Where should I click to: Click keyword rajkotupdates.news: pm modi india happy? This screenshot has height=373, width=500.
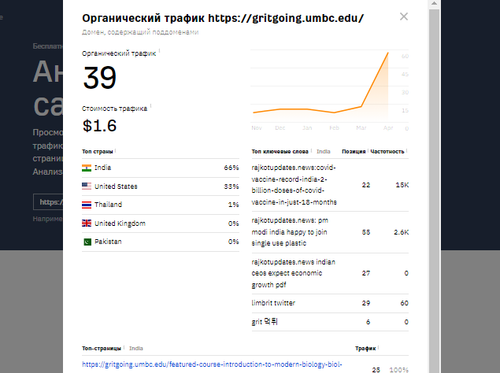[289, 232]
